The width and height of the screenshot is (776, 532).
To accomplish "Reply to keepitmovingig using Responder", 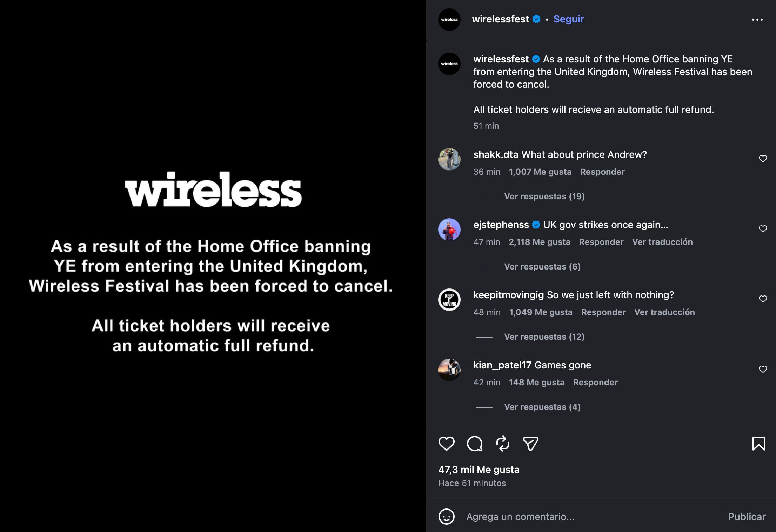I will (x=603, y=312).
